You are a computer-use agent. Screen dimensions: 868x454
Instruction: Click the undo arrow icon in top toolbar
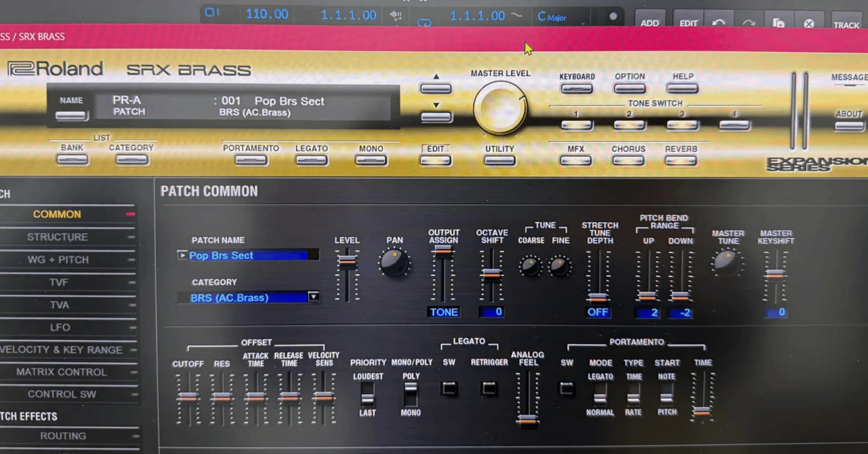pos(718,23)
